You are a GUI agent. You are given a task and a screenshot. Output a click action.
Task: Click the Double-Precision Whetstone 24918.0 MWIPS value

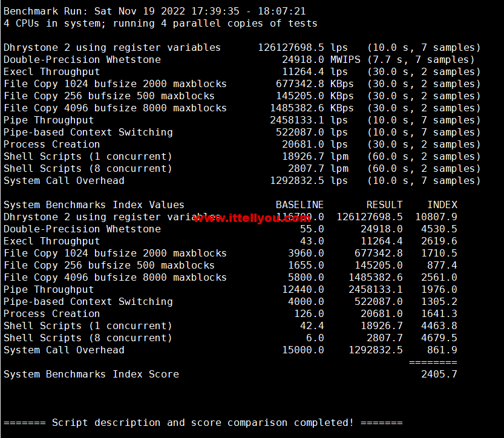pyautogui.click(x=303, y=59)
